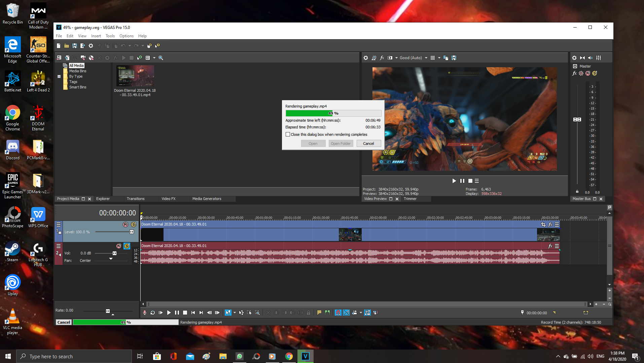Switch to the Transitions tab
644x363 pixels.
pos(136,199)
